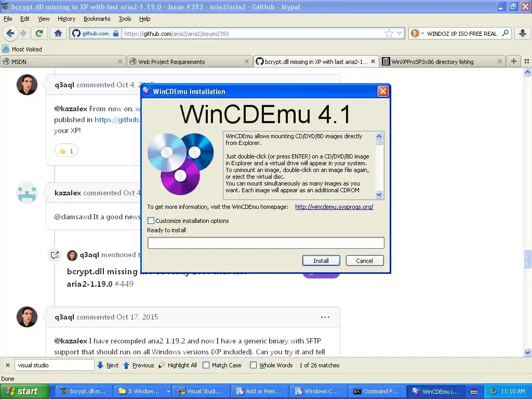532x399 pixels.
Task: Open the wincdemu.sysprogs.org homepage link
Action: pos(334,207)
